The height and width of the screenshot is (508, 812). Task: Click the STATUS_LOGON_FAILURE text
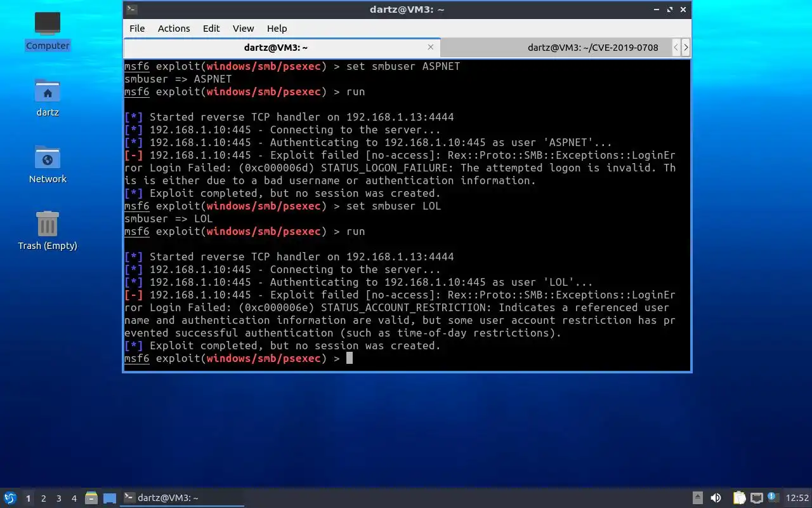pos(388,168)
